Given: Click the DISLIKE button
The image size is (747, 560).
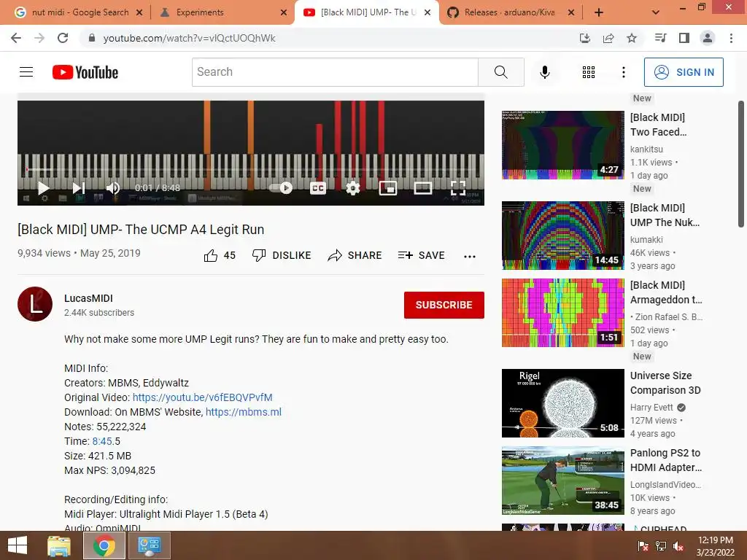Looking at the screenshot, I should (x=282, y=256).
